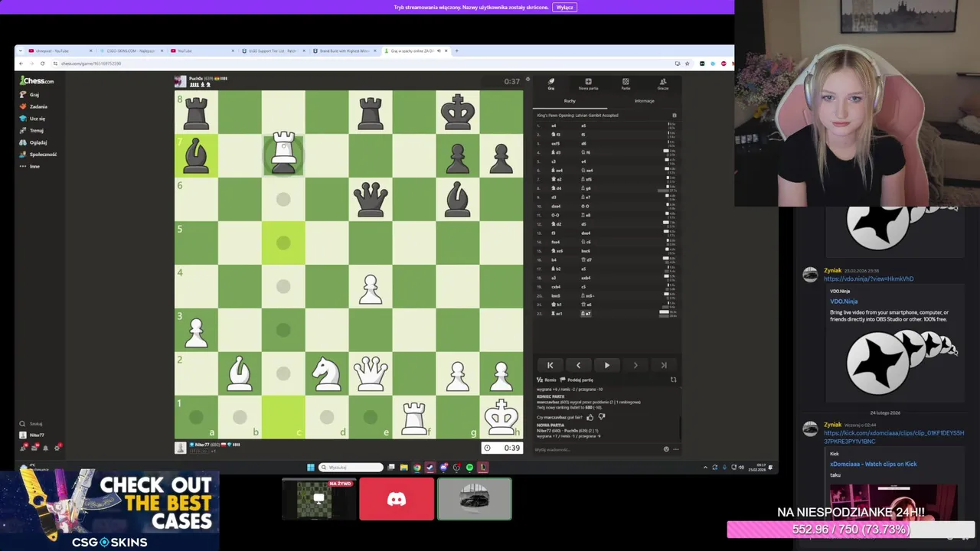Open Trenuj in the chess.com sidebar
Viewport: 980px width, 551px height.
(x=31, y=130)
